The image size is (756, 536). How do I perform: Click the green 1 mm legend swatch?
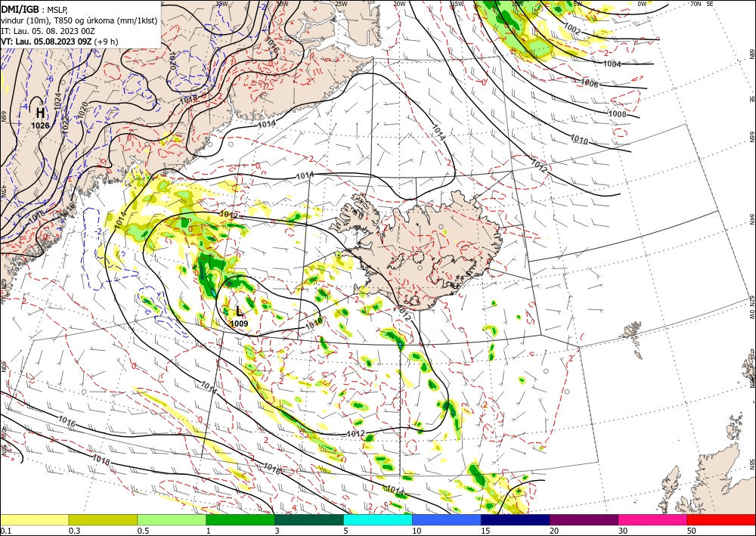click(240, 519)
